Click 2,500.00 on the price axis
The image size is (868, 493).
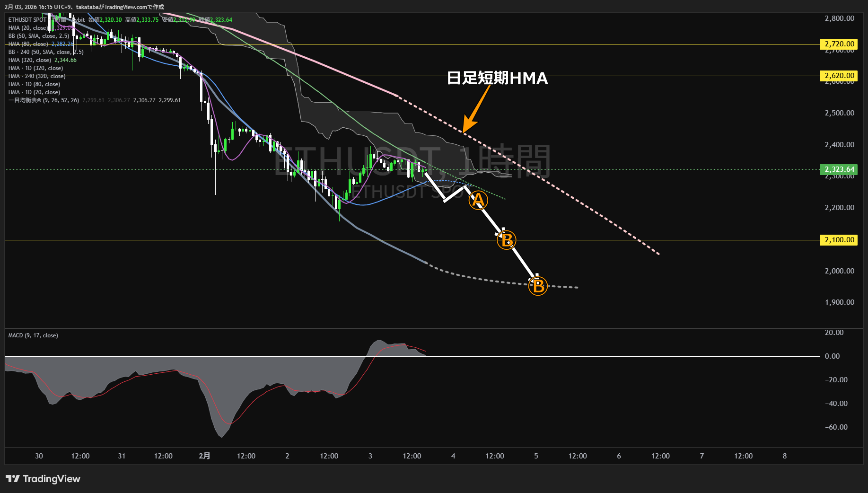tap(840, 113)
